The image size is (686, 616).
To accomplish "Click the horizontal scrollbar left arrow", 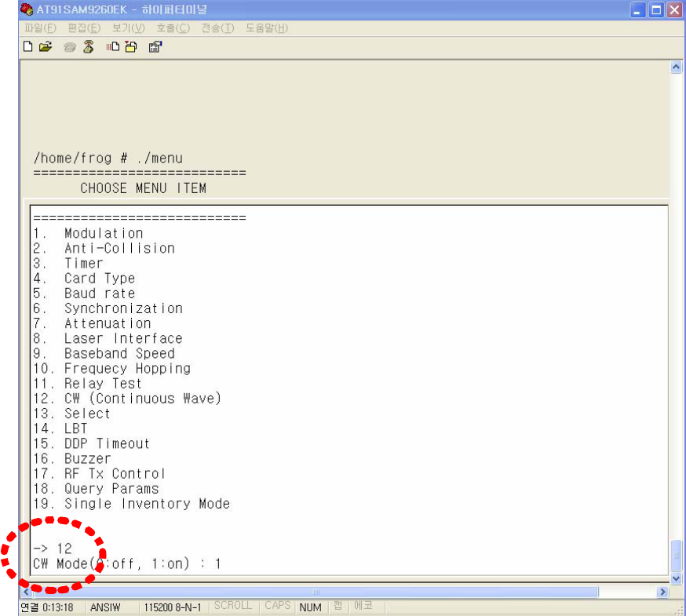I will (x=26, y=592).
